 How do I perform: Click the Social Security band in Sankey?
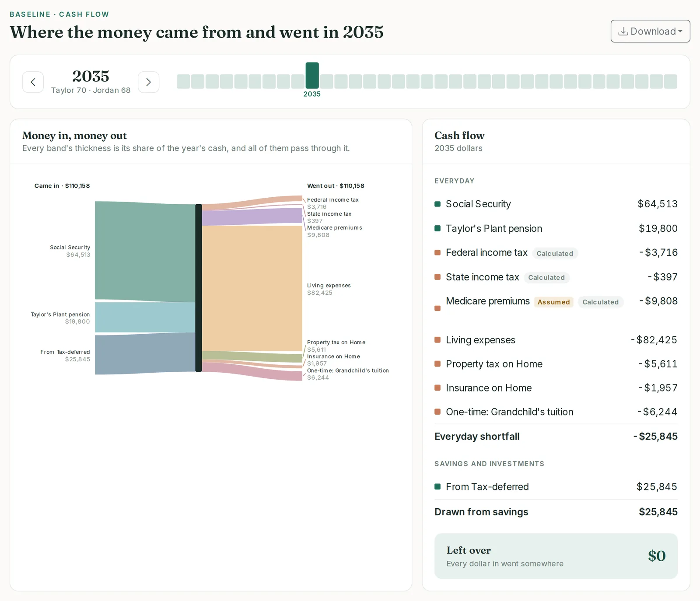tap(145, 251)
